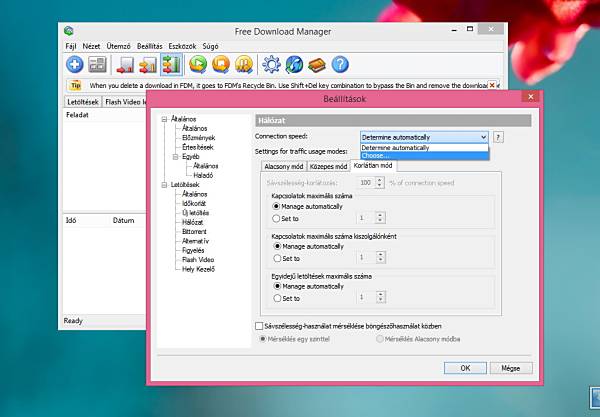
Task: Dismiss the tip bar with red X
Action: coord(492,85)
